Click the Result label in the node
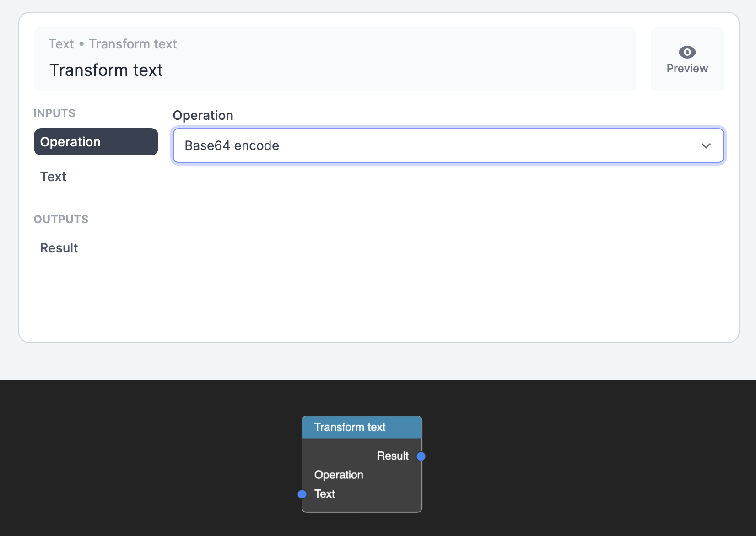Screen dimensions: 756x536 click(x=393, y=456)
